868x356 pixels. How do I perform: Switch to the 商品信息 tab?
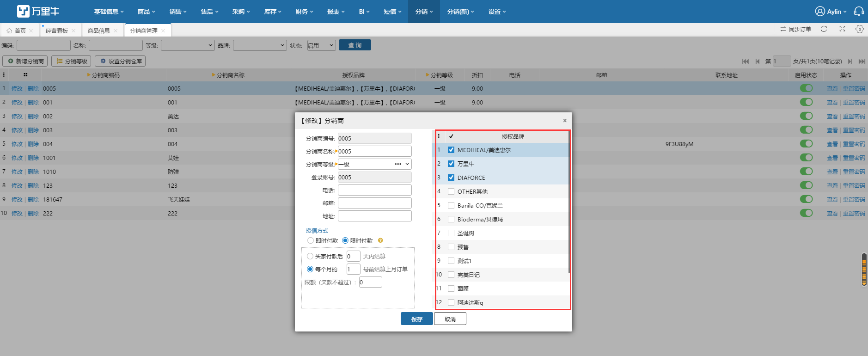99,31
